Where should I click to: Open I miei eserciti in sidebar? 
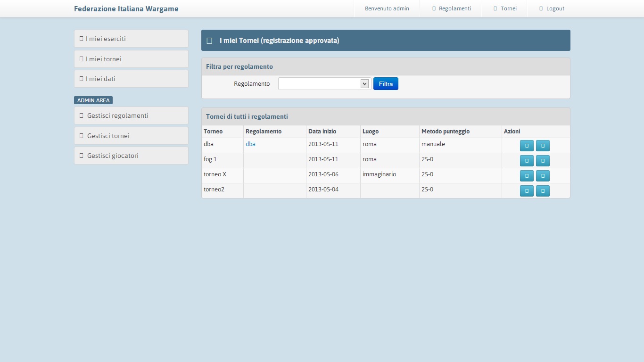pos(131,39)
